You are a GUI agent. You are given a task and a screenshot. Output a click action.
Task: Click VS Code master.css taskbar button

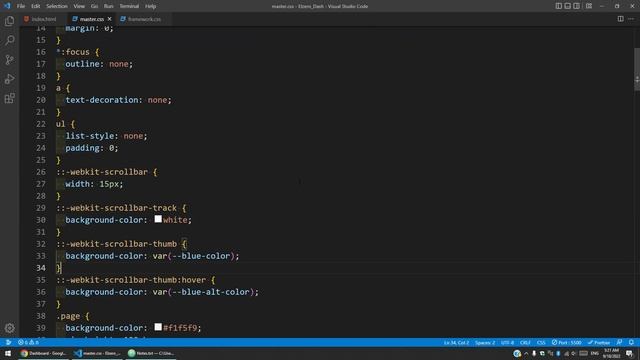coord(97,353)
